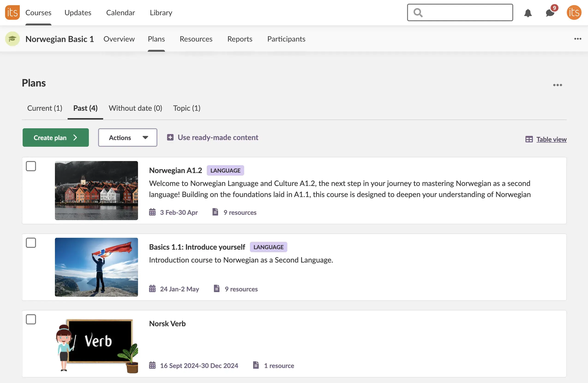This screenshot has width=588, height=383.
Task: Tick checkbox for Basics 1.1: Introduce yourself
Action: 31,243
